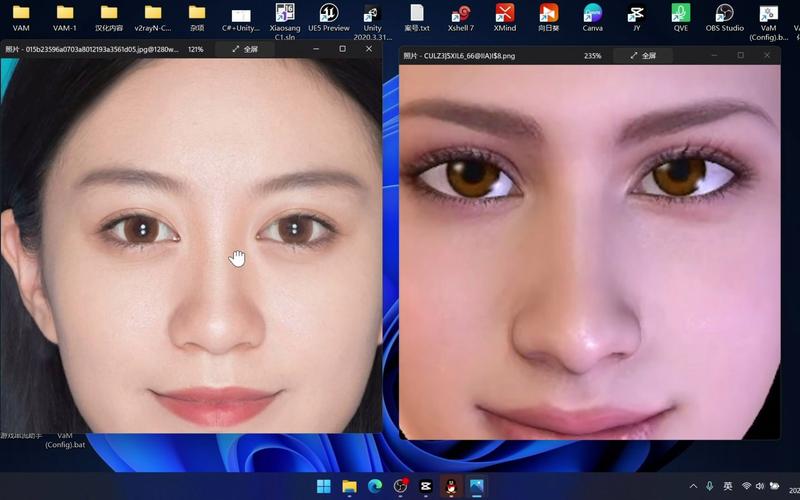Open OBS Studio desktop shortcut
The image size is (800, 500).
coord(725,14)
